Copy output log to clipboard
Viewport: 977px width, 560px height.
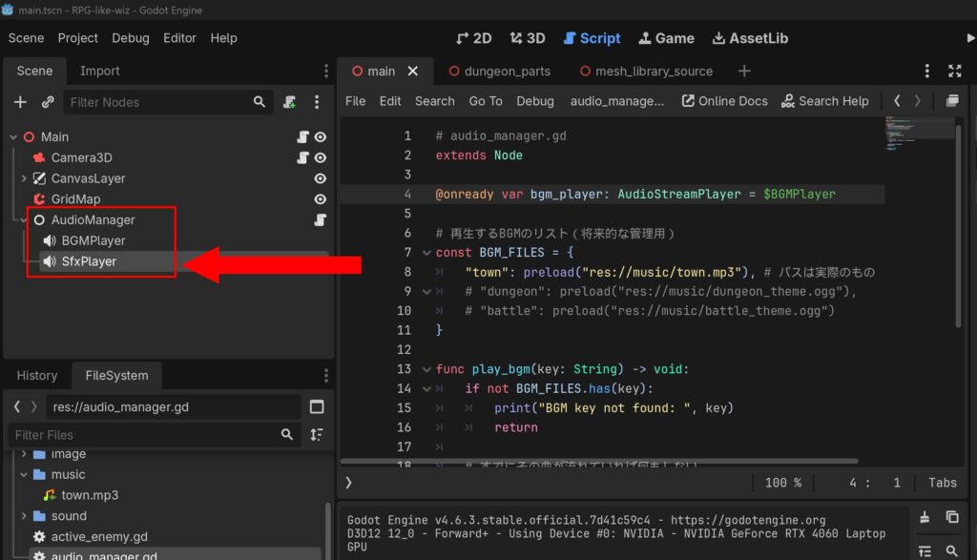click(952, 516)
